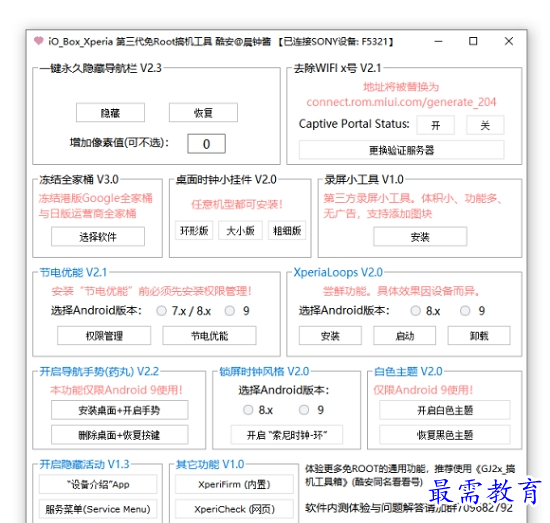Click the 恢复 button for navigation bar
The height and width of the screenshot is (523, 550).
click(203, 113)
